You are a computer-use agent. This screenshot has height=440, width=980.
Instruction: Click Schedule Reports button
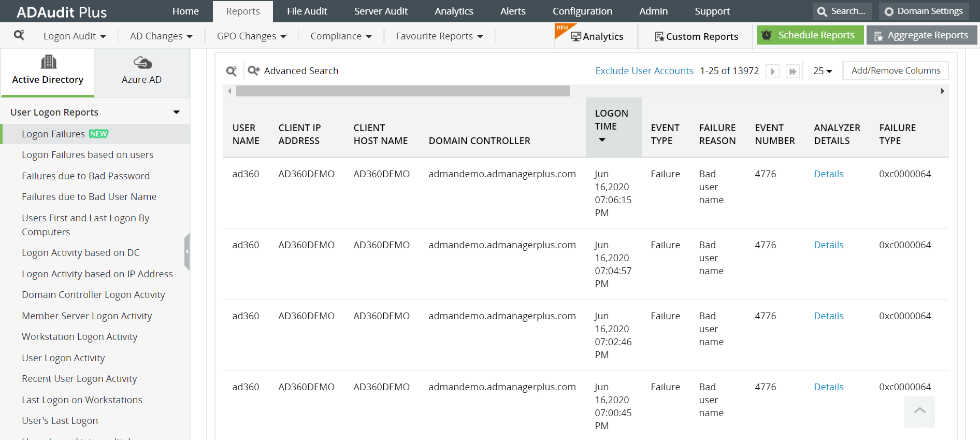click(810, 35)
